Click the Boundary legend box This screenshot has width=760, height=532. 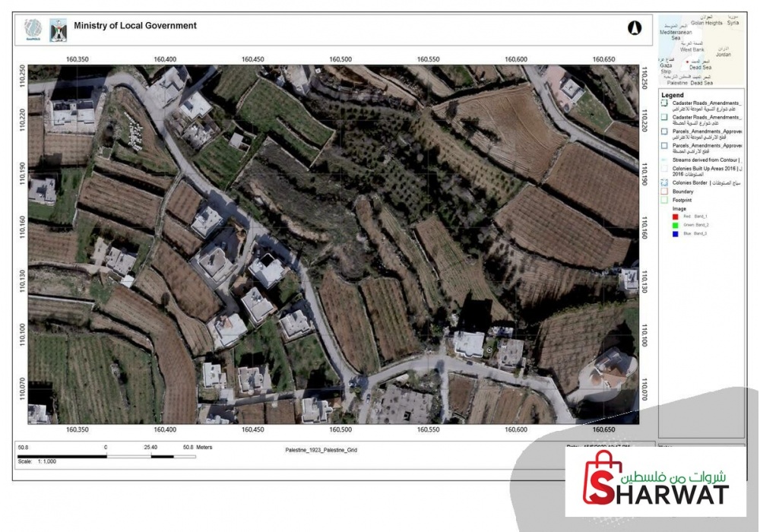664,192
